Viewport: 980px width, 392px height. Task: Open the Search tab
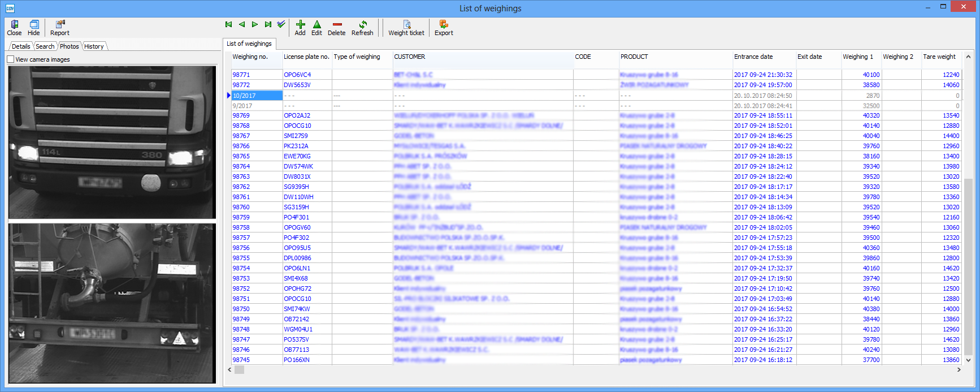click(x=45, y=46)
